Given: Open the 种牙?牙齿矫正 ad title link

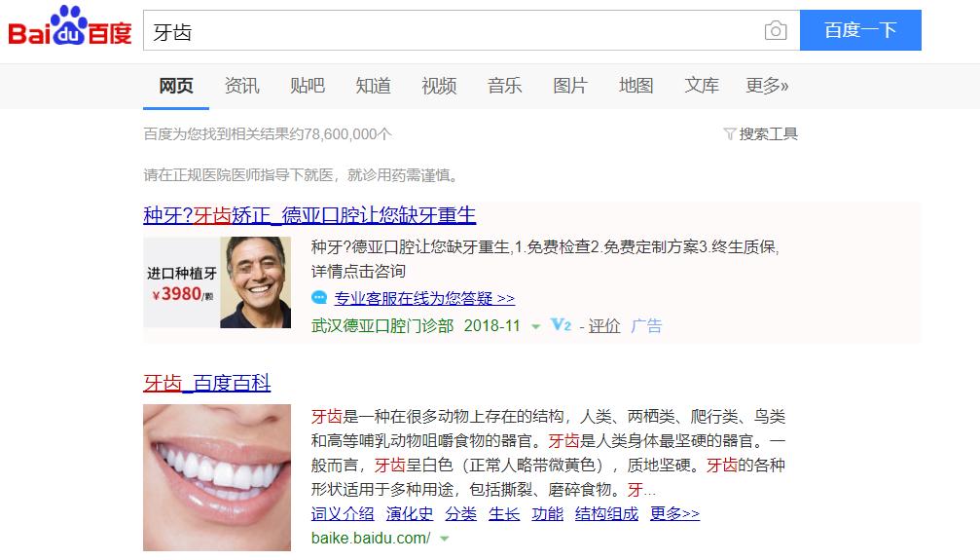Looking at the screenshot, I should click(309, 215).
